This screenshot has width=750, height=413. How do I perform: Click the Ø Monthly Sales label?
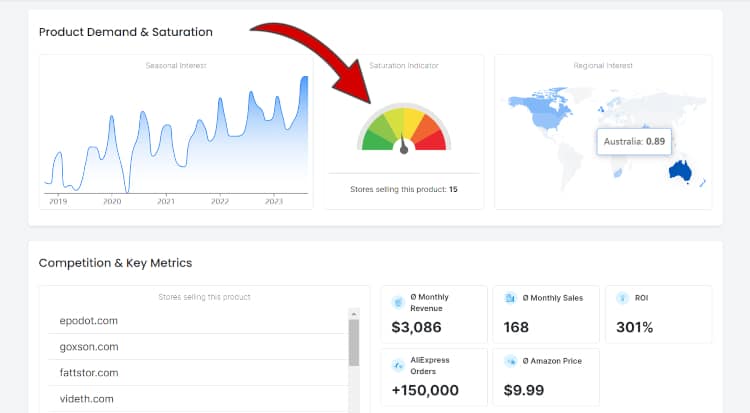(553, 298)
